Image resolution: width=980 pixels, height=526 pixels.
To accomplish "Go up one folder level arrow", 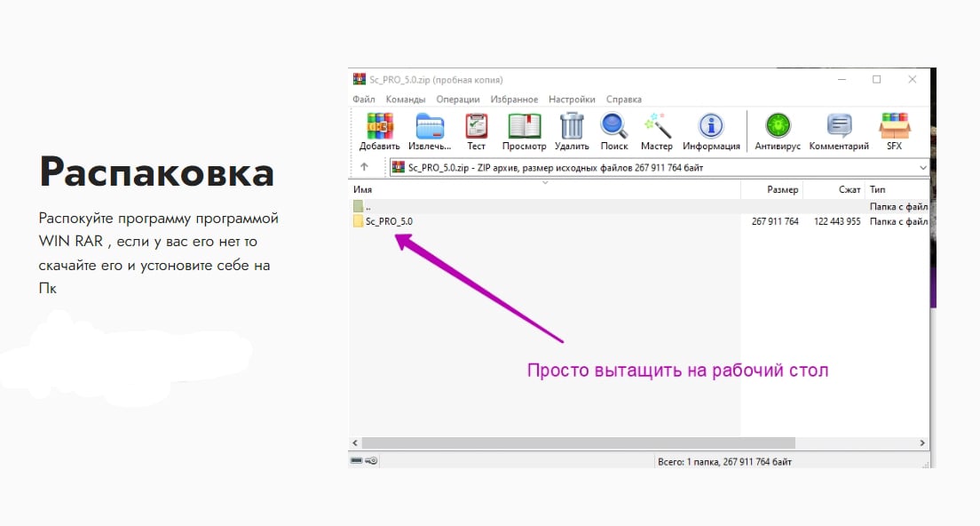I will pos(364,167).
